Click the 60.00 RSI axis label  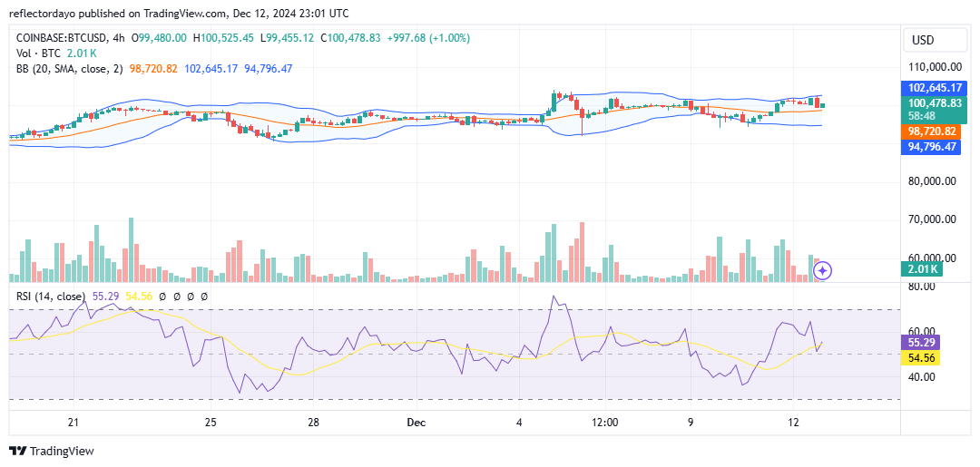[x=922, y=332]
